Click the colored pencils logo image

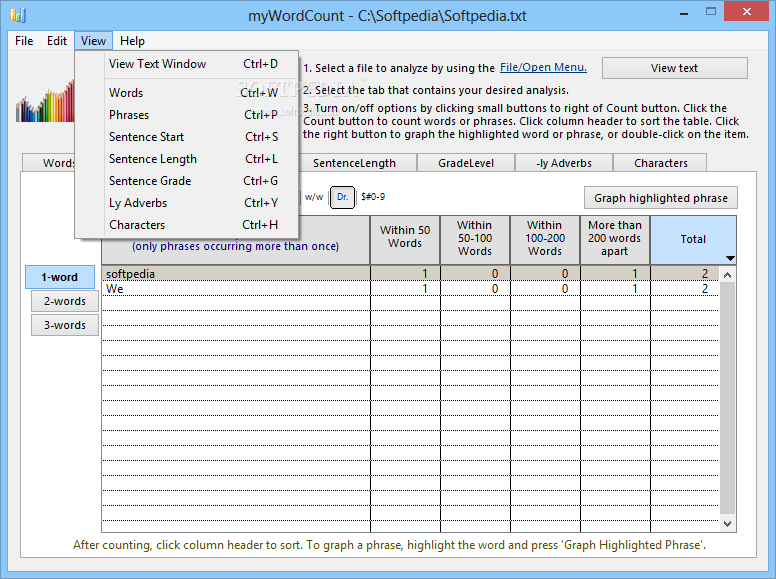click(x=45, y=101)
